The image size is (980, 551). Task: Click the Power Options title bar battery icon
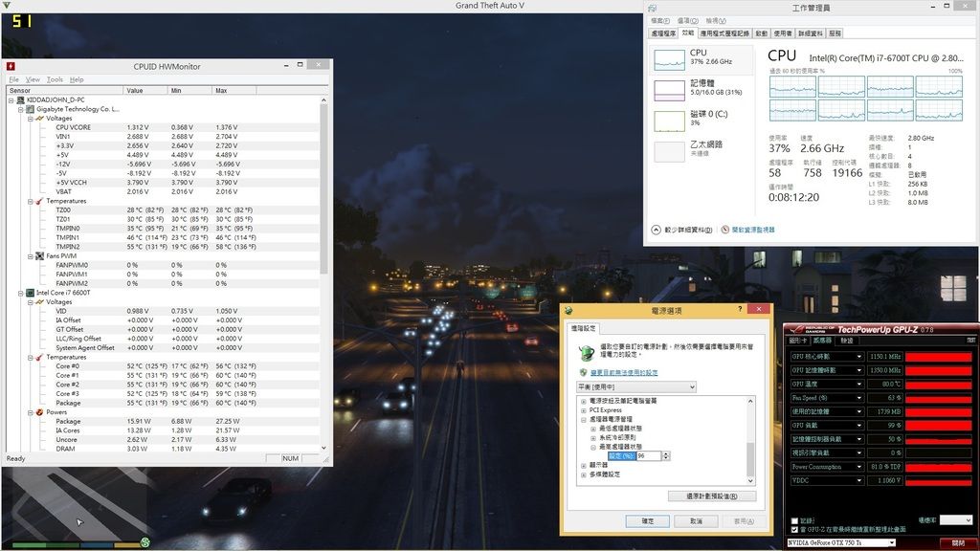568,310
